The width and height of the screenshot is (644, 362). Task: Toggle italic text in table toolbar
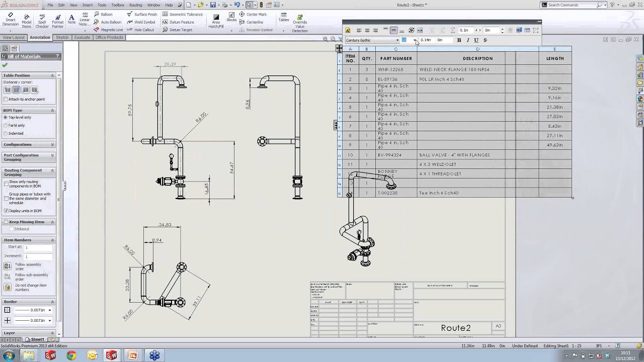coord(468,40)
